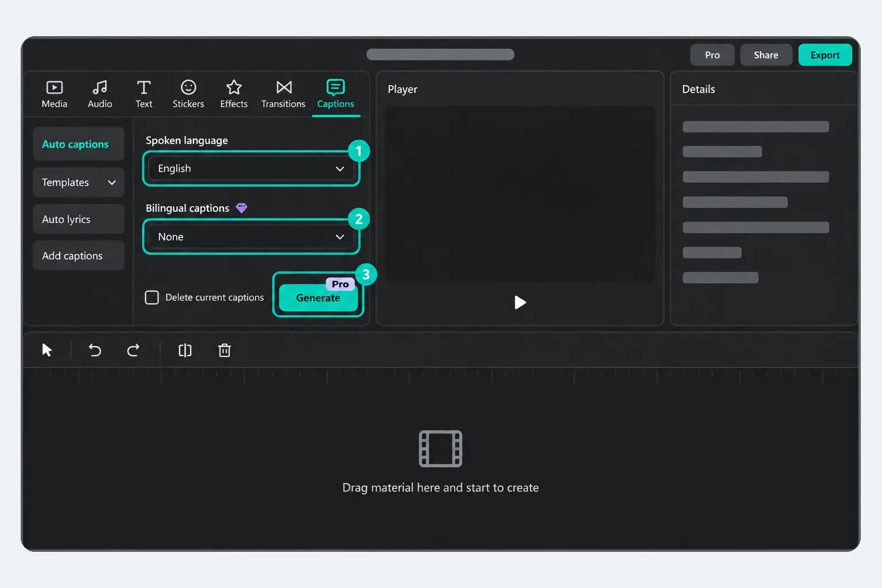Click the split clip tool
The width and height of the screenshot is (882, 588).
click(x=185, y=350)
